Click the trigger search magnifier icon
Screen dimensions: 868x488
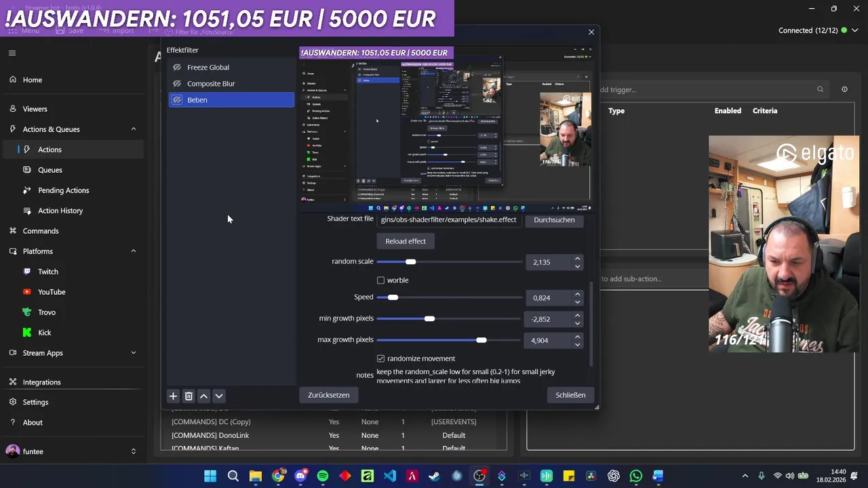[820, 89]
